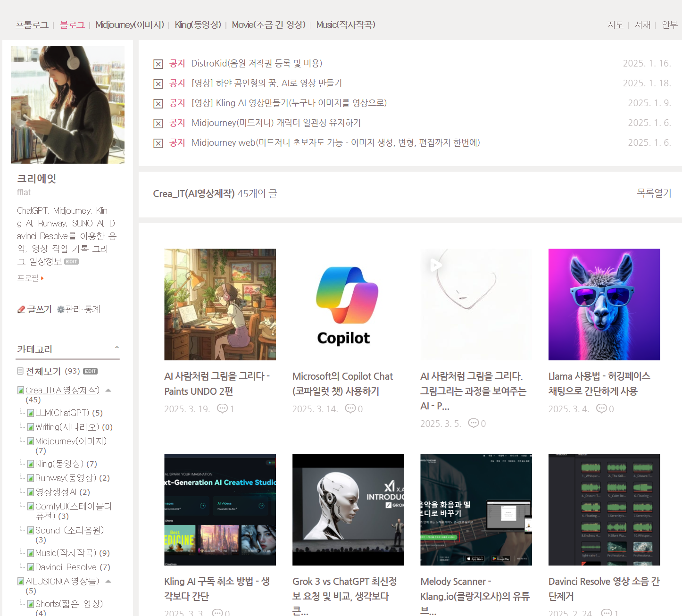Select the ComfyUI(스테이블디퓨전) category

click(74, 511)
